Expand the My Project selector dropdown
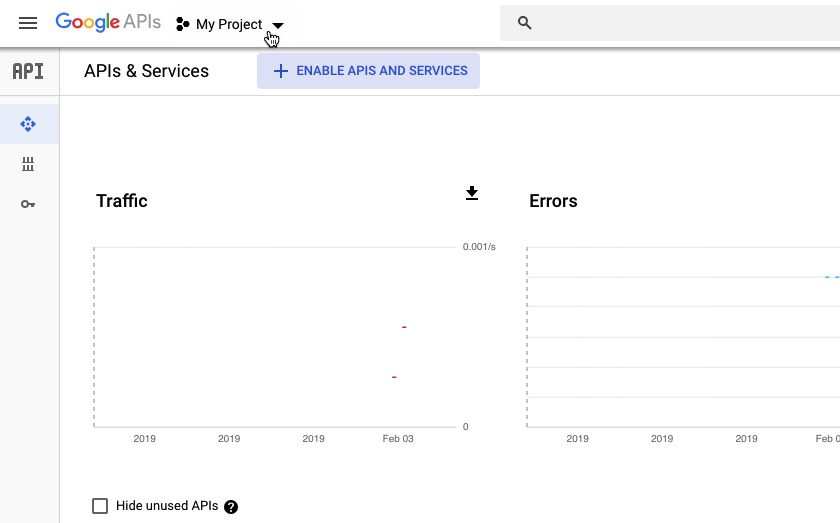The width and height of the screenshot is (840, 523). (x=278, y=25)
